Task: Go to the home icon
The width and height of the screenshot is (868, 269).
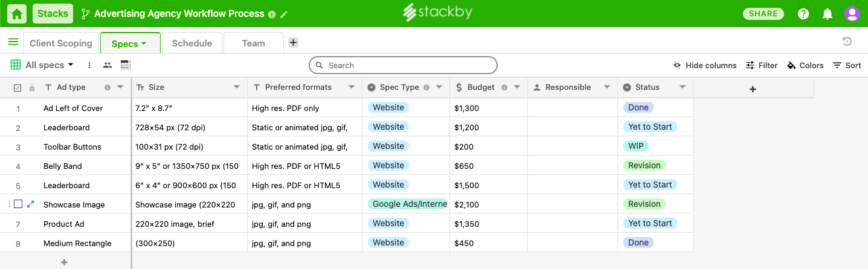Action: coord(17,13)
